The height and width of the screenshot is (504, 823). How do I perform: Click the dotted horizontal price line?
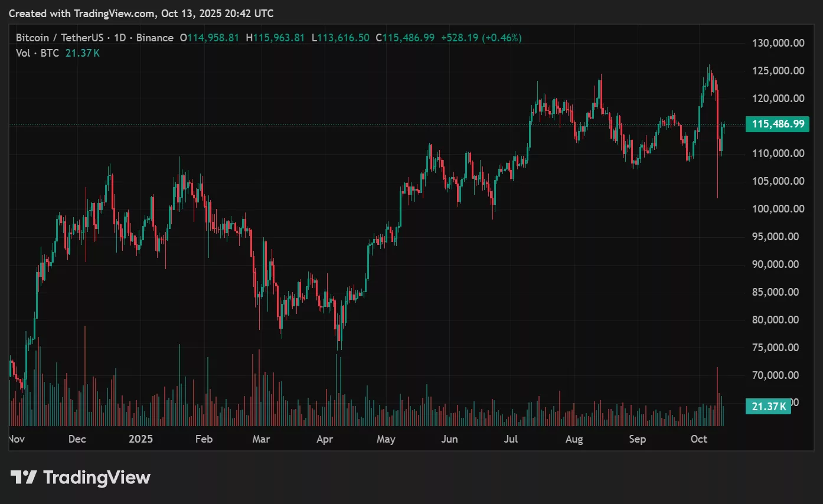pyautogui.click(x=354, y=124)
